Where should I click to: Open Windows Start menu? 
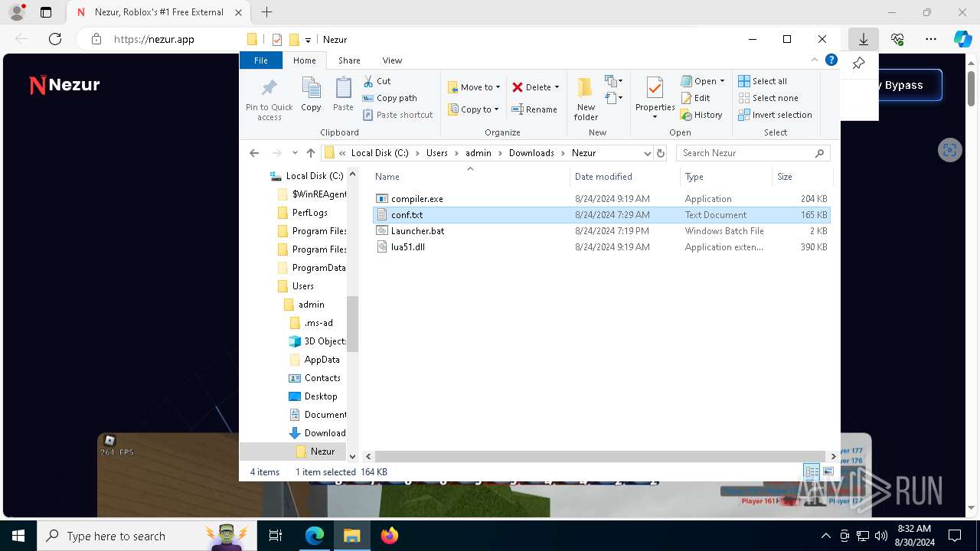click(18, 536)
